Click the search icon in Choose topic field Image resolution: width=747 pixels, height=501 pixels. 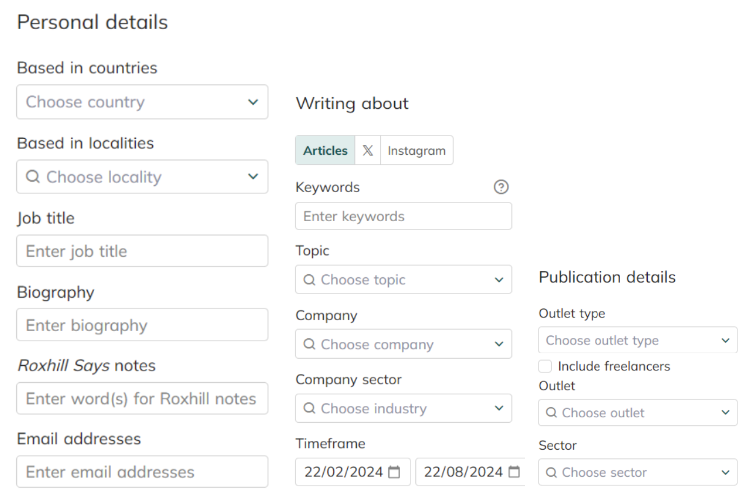pyautogui.click(x=309, y=280)
